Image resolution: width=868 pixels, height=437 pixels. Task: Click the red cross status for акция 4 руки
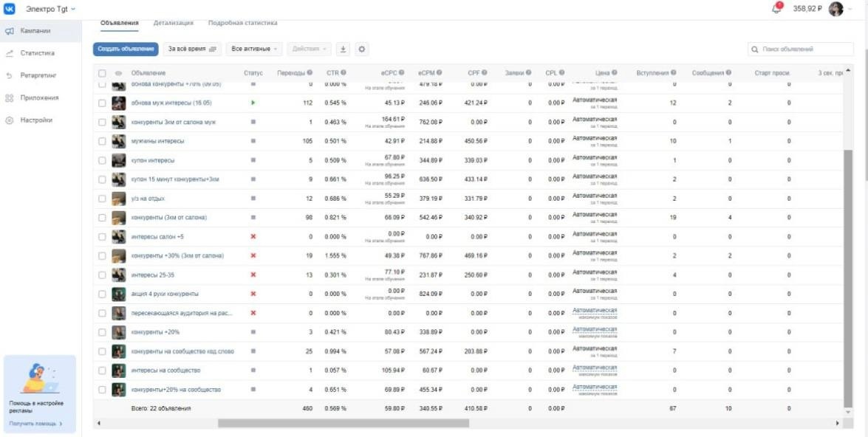point(253,294)
